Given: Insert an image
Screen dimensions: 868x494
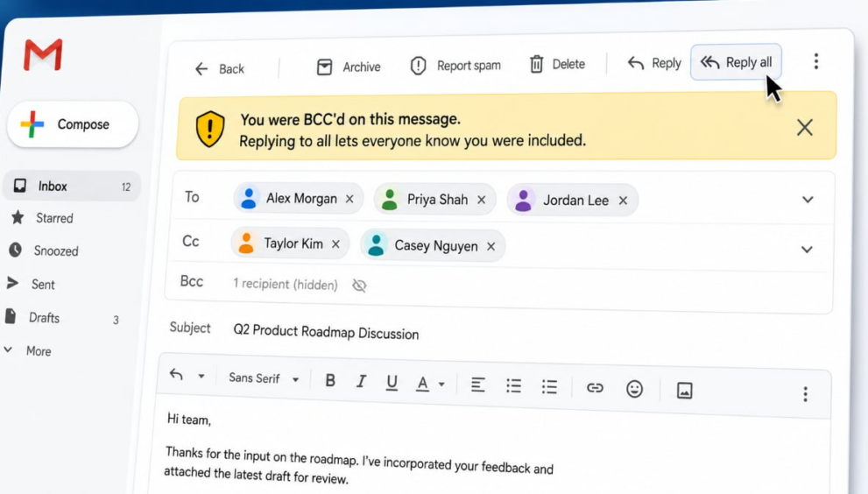Looking at the screenshot, I should [684, 391].
